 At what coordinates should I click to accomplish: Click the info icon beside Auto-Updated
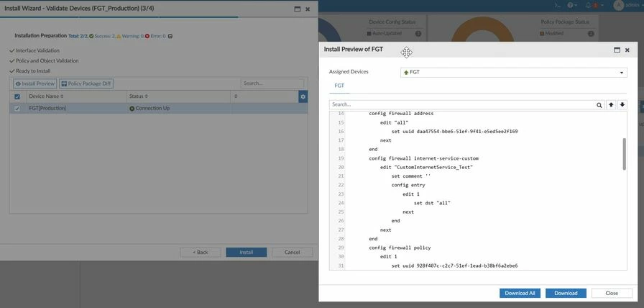418,34
